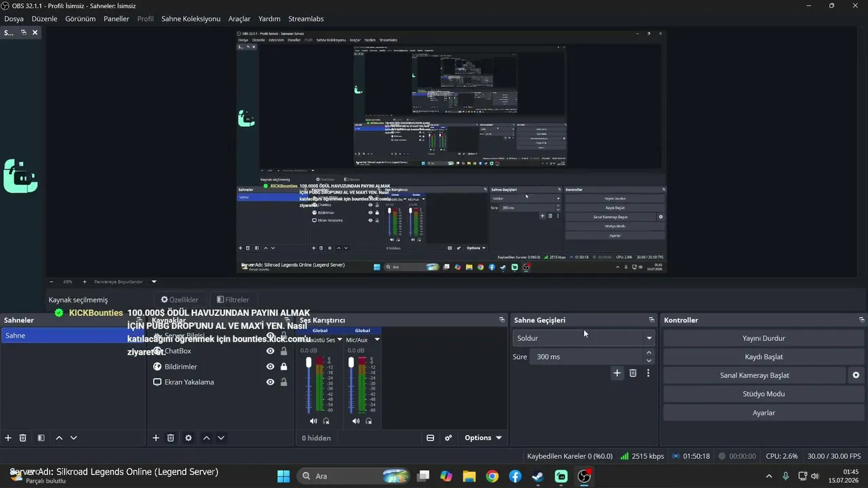Screen dimensions: 868x488
Task: Add a scene transition with plus icon
Action: 617,373
